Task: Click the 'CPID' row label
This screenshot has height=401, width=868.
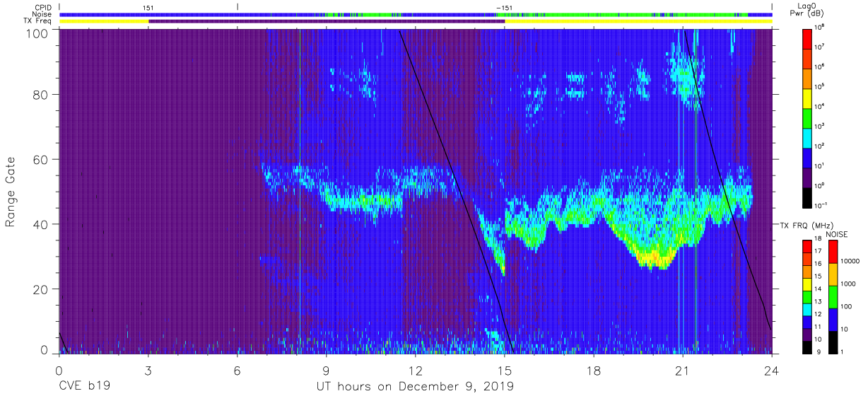Action: (42, 7)
